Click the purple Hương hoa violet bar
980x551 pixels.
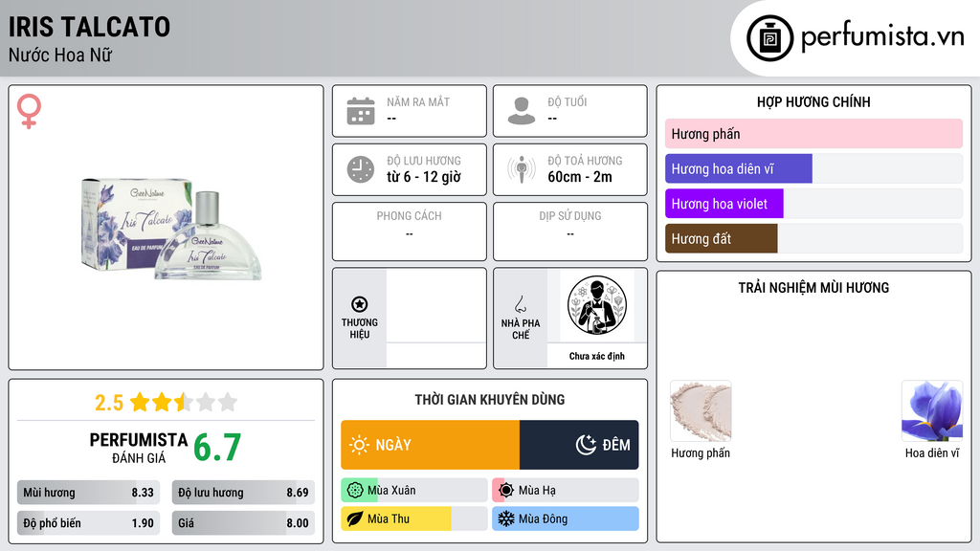724,204
